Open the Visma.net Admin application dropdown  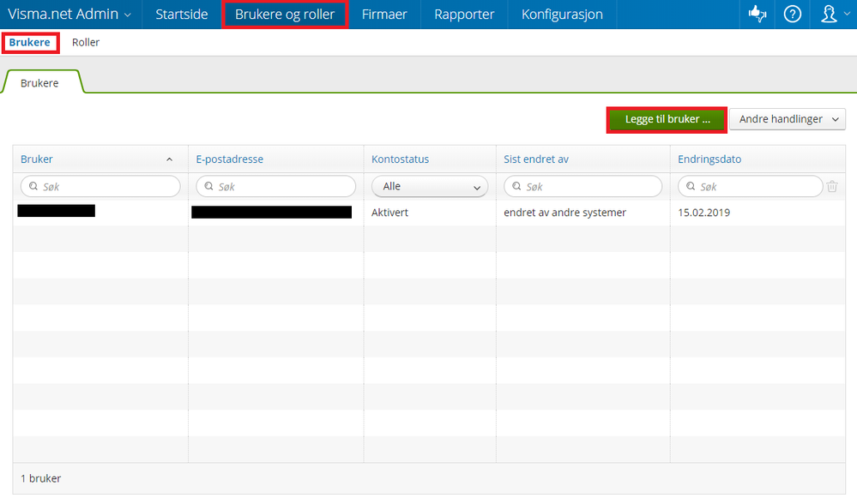[x=69, y=15]
